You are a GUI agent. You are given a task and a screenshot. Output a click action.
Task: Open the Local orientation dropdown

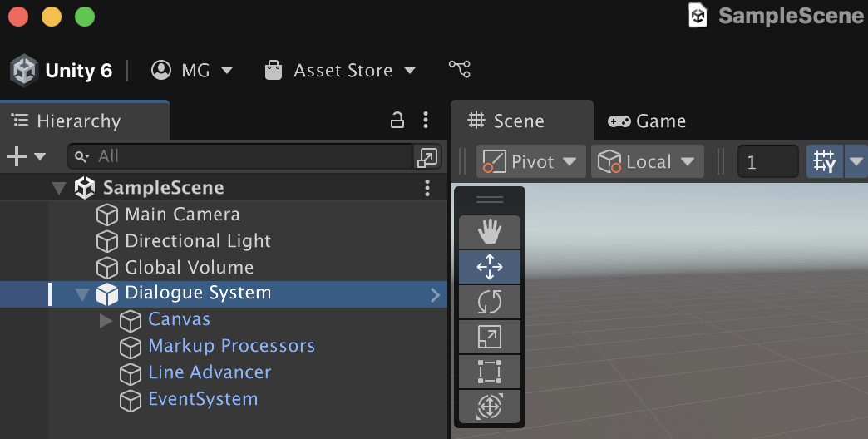[647, 161]
